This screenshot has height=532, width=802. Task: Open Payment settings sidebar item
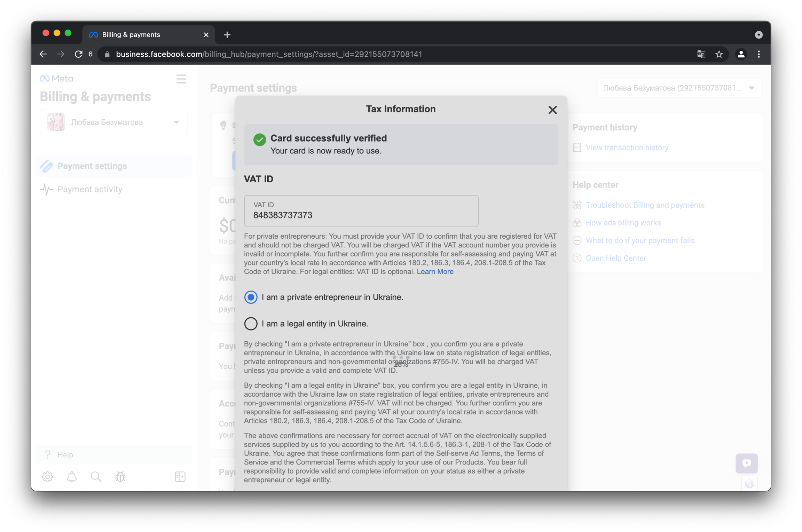tap(92, 166)
